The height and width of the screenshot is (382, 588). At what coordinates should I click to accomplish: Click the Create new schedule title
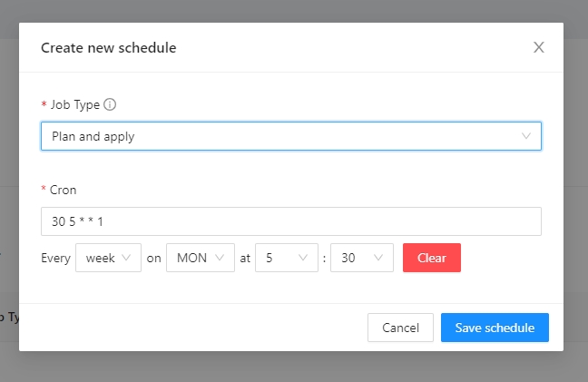pyautogui.click(x=108, y=47)
